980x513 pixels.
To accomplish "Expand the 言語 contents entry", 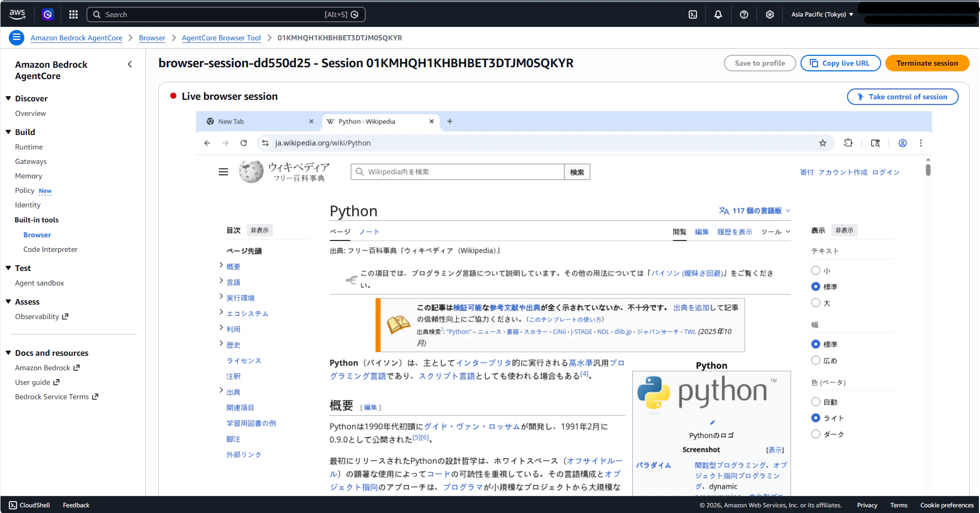I will 221,281.
